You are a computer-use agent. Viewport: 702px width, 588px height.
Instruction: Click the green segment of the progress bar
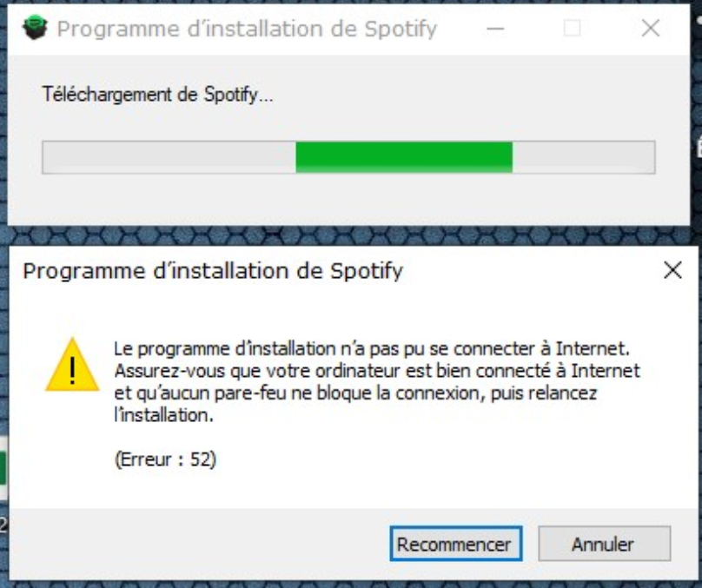click(404, 157)
